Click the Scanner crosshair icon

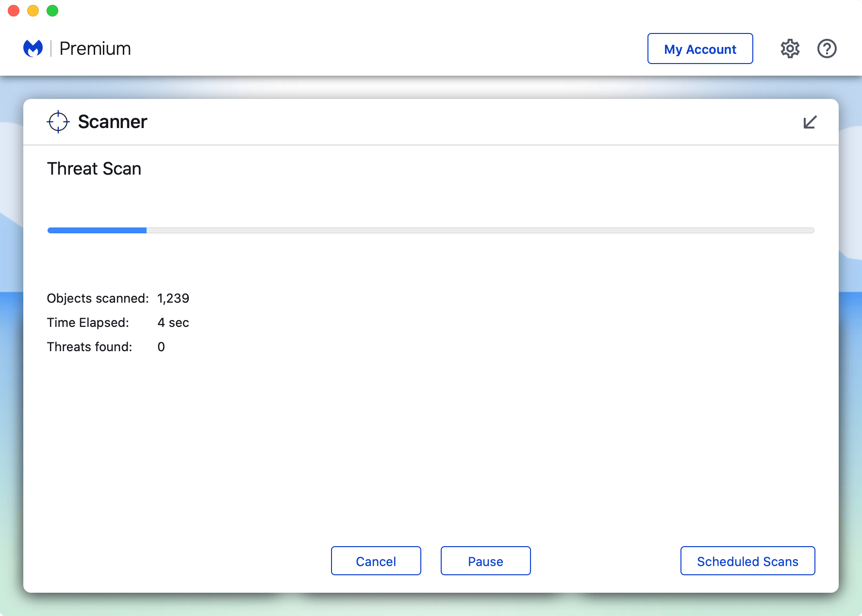[58, 122]
